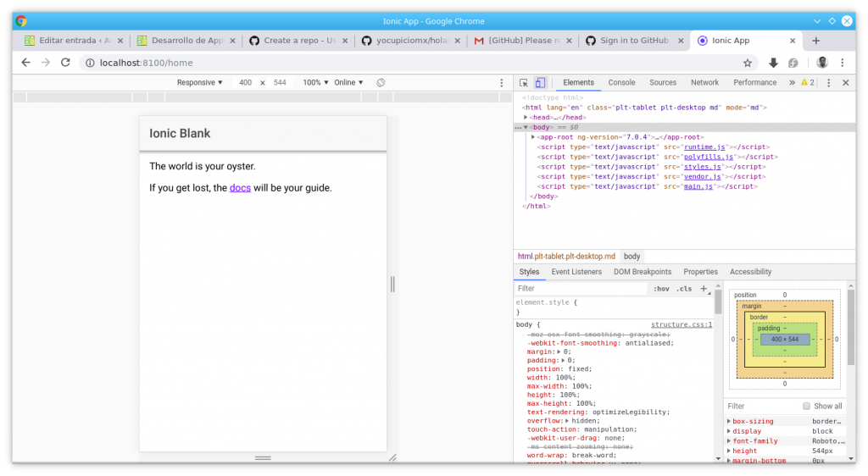Click the bottom viewport resize handle
The height and width of the screenshot is (476, 868).
[x=263, y=457]
